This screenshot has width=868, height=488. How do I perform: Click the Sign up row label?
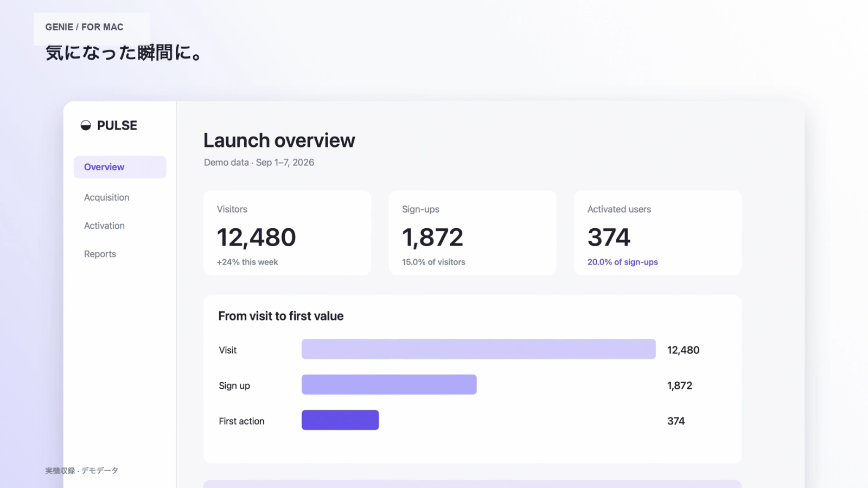[x=234, y=386]
